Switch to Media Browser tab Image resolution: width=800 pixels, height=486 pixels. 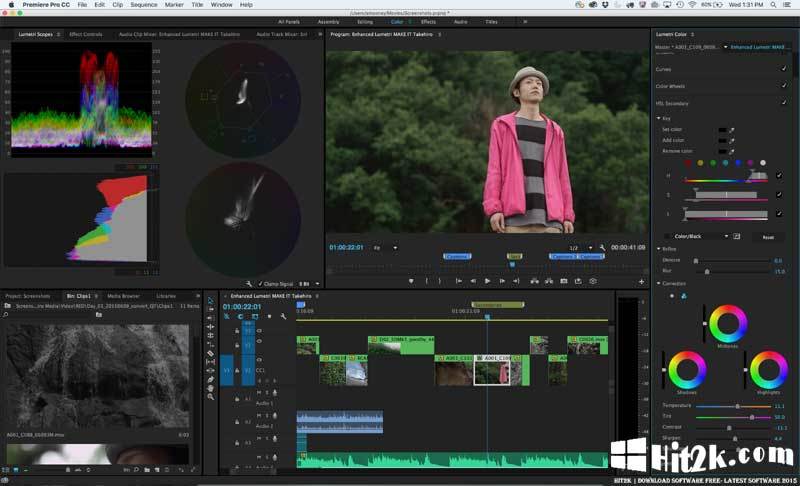(x=123, y=296)
